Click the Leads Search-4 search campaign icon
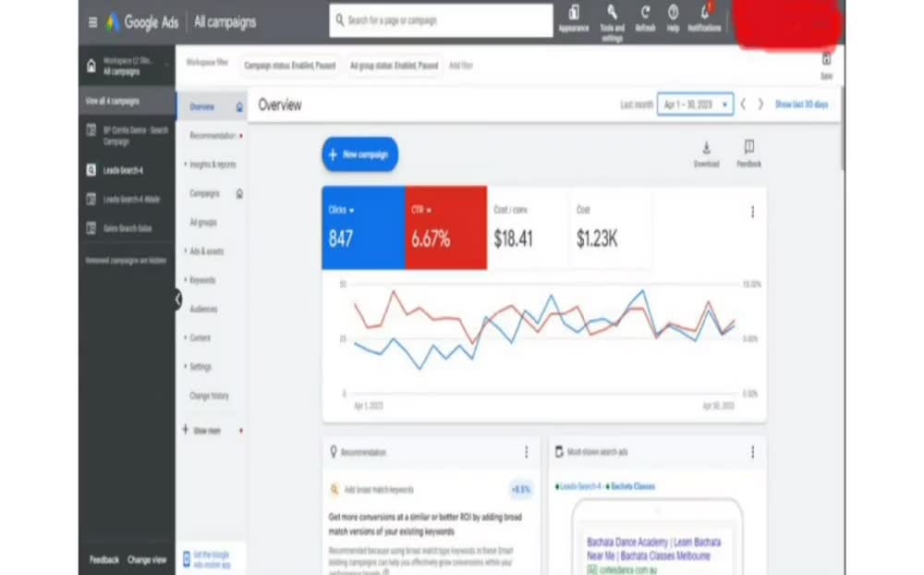This screenshot has height=575, width=924. [91, 170]
